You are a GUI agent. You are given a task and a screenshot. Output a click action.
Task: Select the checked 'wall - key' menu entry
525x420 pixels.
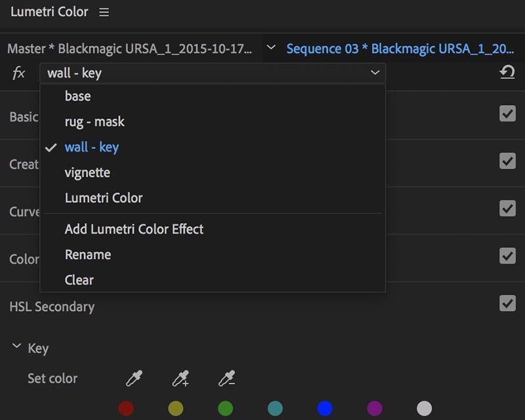(213, 147)
